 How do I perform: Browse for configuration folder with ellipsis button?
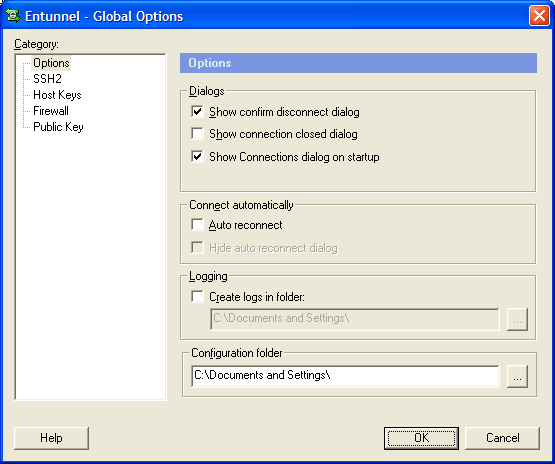click(x=517, y=377)
